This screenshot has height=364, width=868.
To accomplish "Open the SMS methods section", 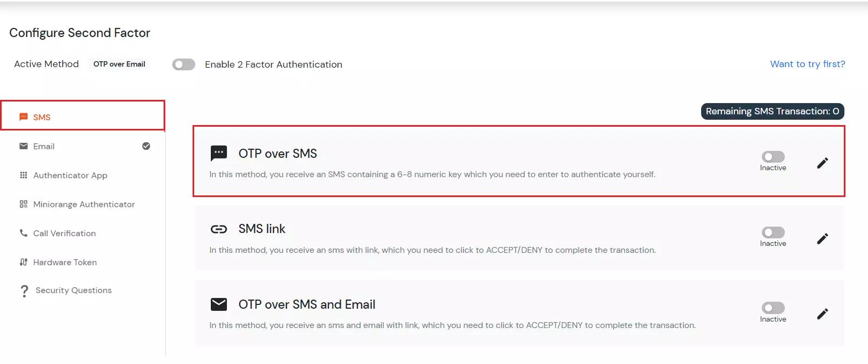I will click(42, 117).
